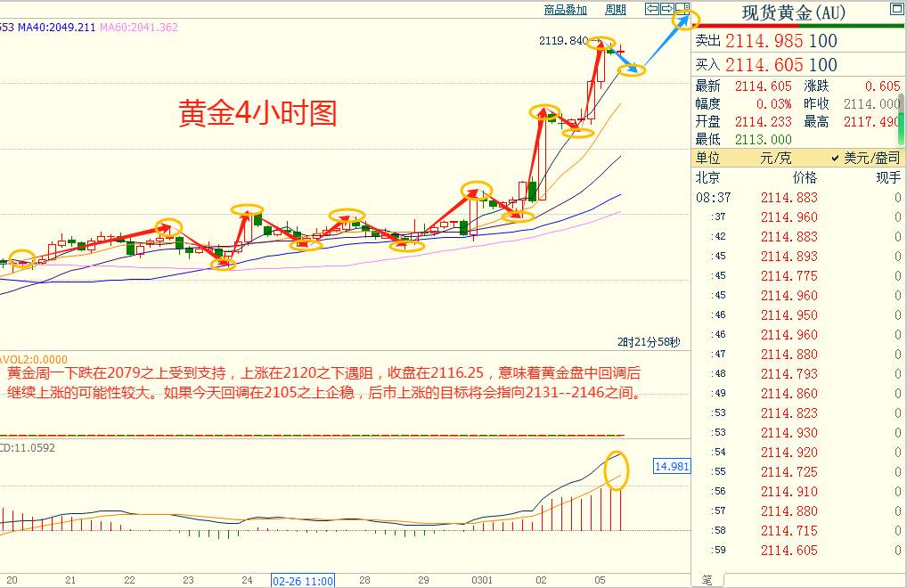907x588 pixels.
Task: Click the 单位 unit label
Action: 707,158
